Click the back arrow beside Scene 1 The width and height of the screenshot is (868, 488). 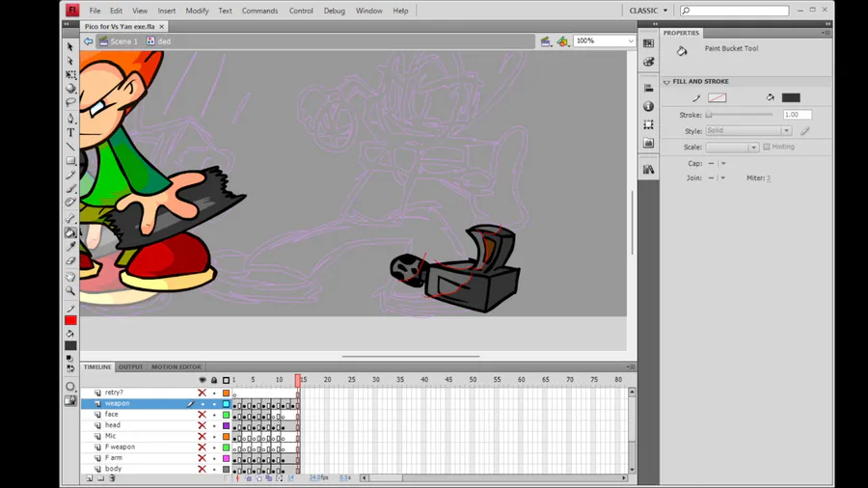[88, 41]
